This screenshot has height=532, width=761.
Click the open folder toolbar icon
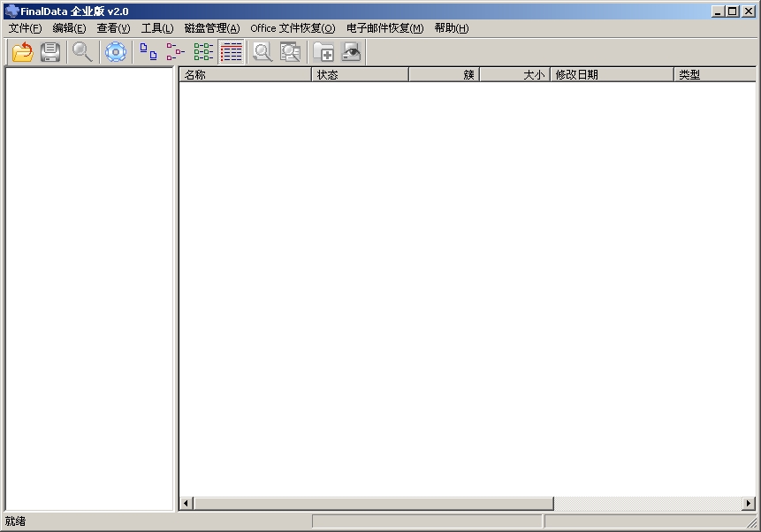tap(23, 52)
